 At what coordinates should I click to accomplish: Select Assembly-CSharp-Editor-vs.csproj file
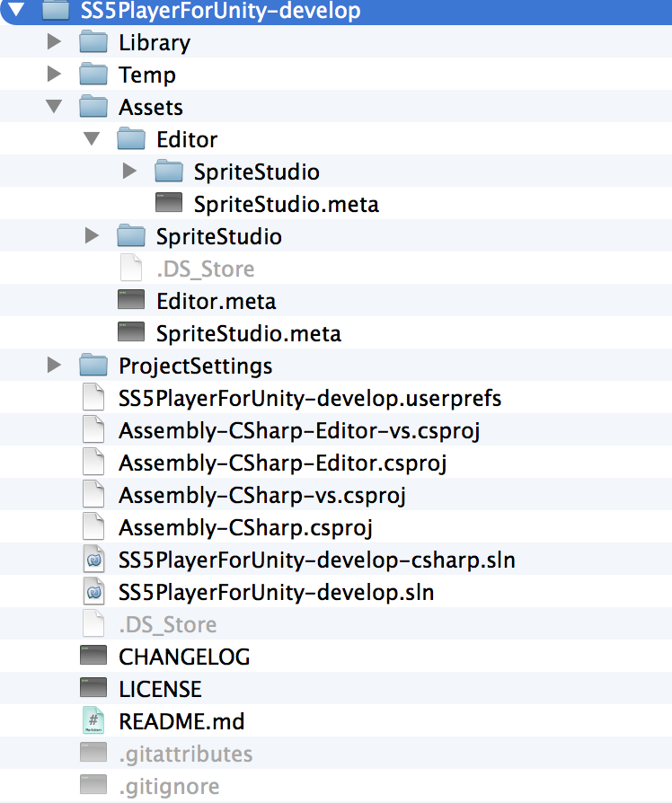click(x=299, y=430)
